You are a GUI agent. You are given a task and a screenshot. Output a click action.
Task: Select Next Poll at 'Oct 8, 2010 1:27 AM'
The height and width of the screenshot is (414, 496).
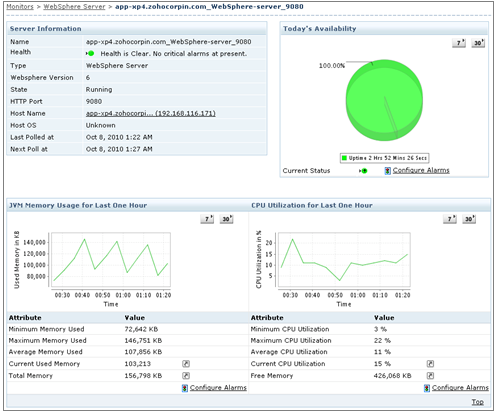click(x=119, y=149)
